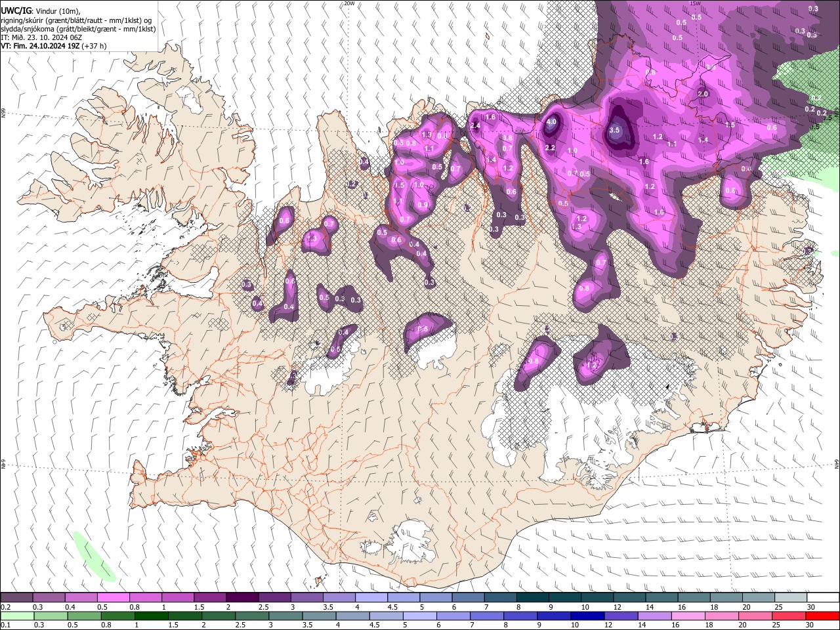The height and width of the screenshot is (630, 840).
Task: Click the 2.2 value below the 4.0 maximum
Action: tap(550, 148)
